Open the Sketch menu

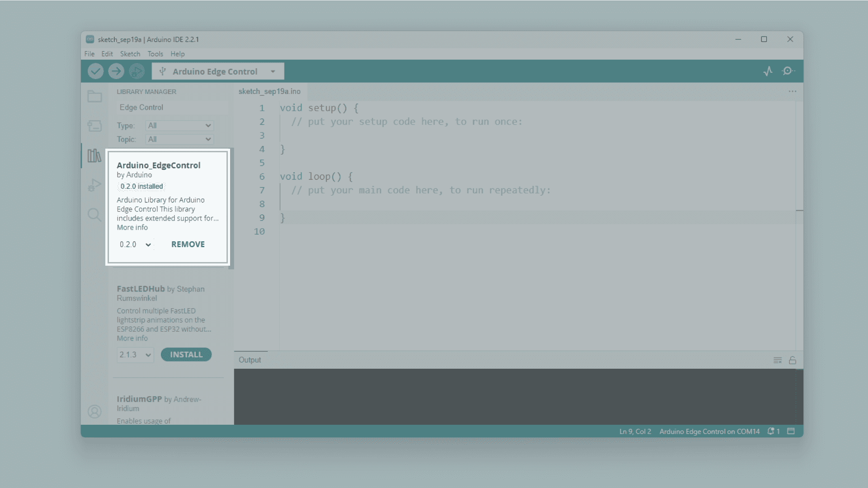[x=130, y=54]
